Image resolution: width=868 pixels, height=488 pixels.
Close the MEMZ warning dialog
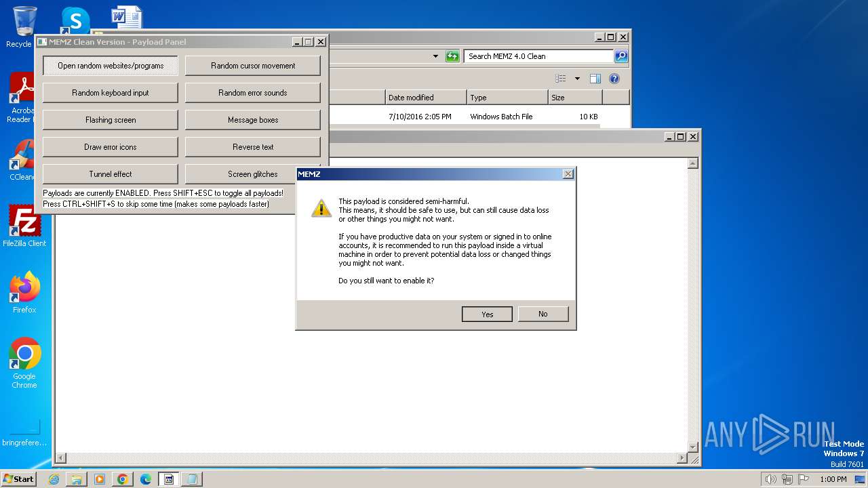click(x=568, y=174)
